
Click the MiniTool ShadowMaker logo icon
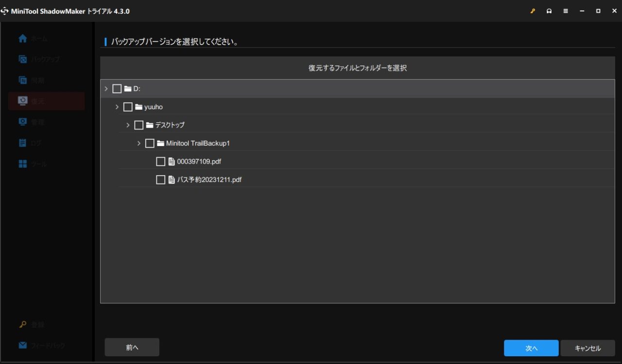point(5,11)
